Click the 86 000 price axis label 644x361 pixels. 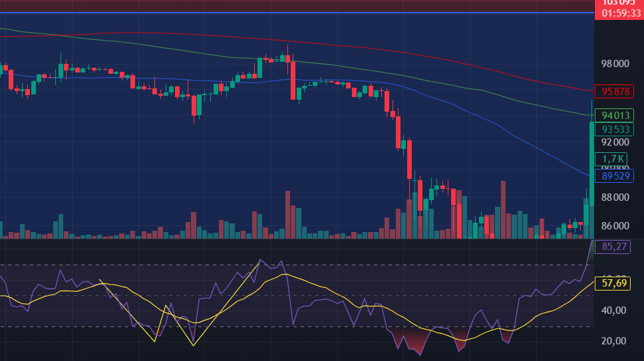(615, 226)
